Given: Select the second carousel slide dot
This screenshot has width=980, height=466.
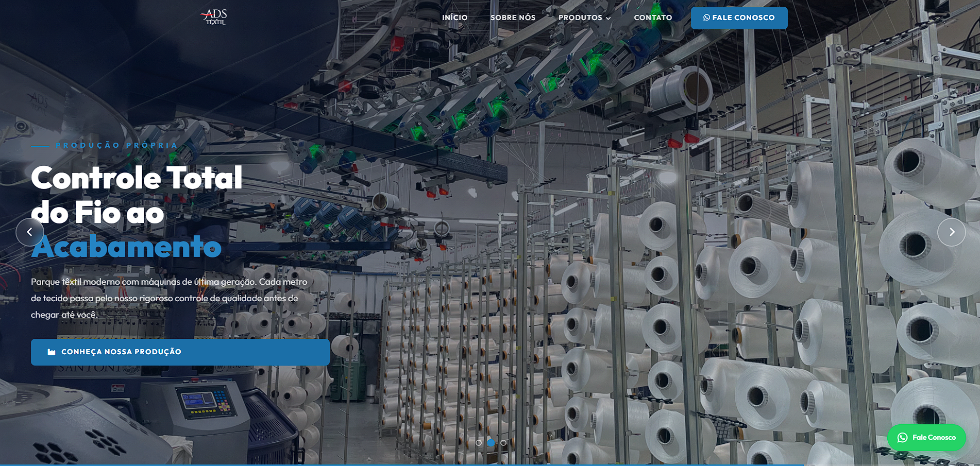Looking at the screenshot, I should tap(491, 442).
